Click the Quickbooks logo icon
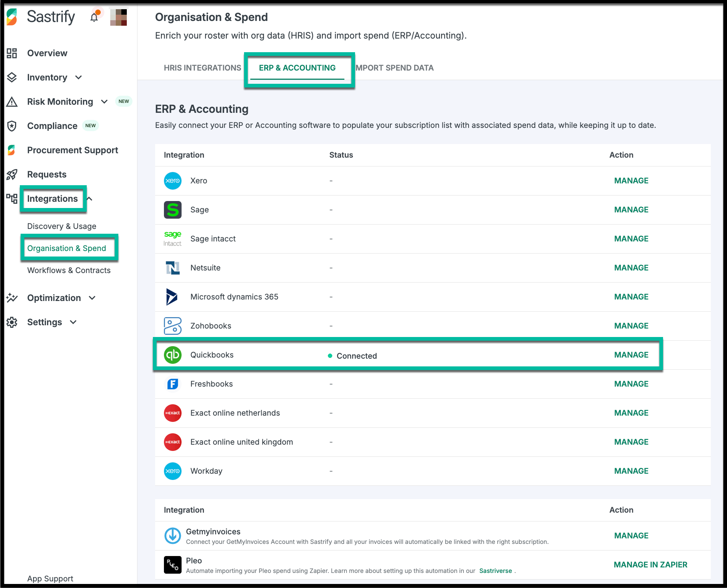The height and width of the screenshot is (588, 727). 173,355
